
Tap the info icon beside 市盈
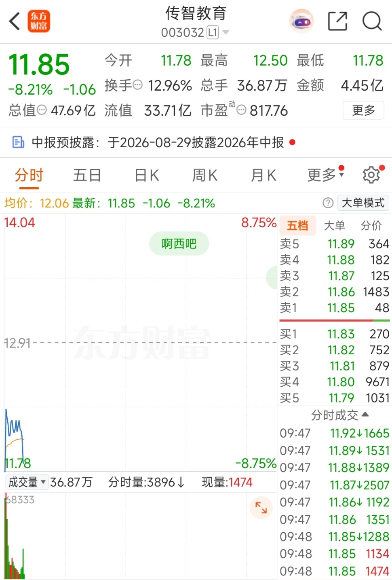coord(241,110)
